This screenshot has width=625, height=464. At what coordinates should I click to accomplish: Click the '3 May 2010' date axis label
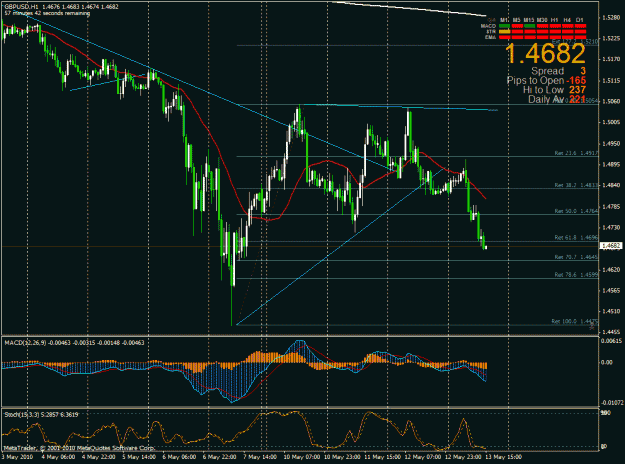pos(17,457)
